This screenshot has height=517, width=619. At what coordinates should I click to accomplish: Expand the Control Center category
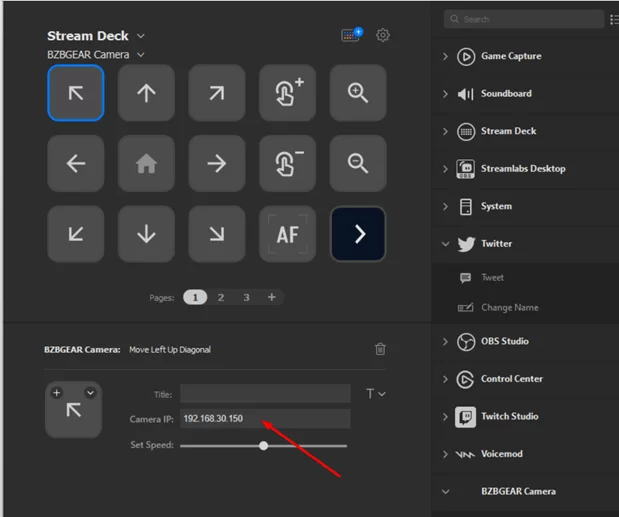(445, 379)
